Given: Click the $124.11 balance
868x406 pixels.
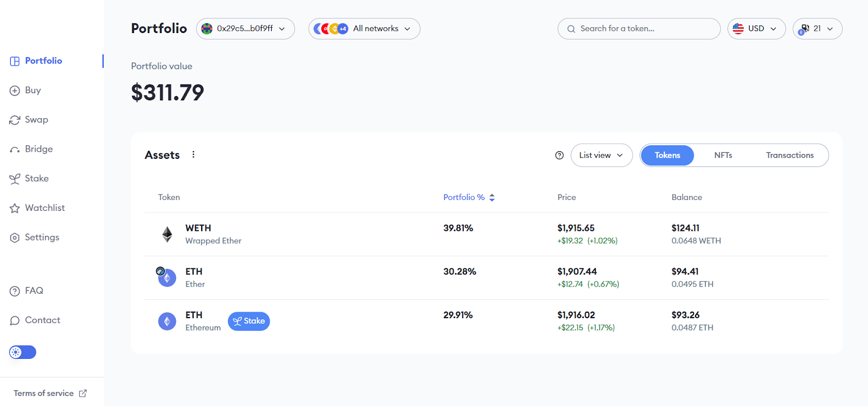Looking at the screenshot, I should 685,228.
